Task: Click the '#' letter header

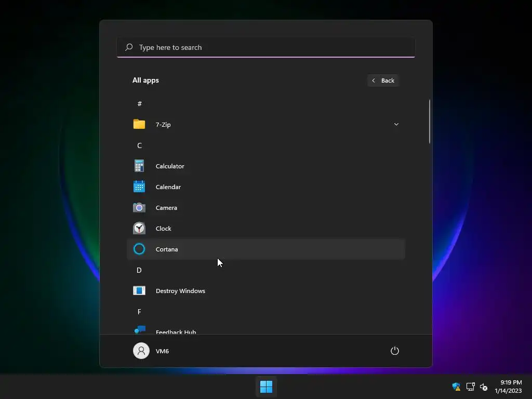Action: [139, 103]
